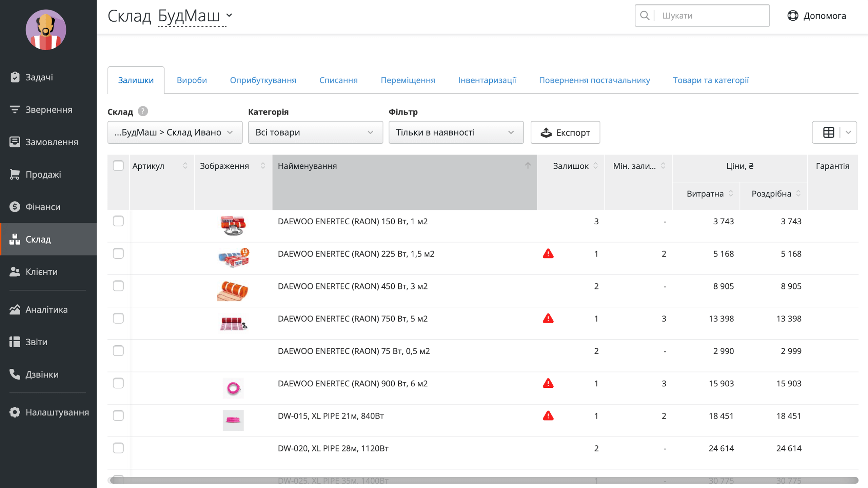Click Звернення filter icon in sidebar
Viewport: 868px width, 488px height.
coord(15,109)
